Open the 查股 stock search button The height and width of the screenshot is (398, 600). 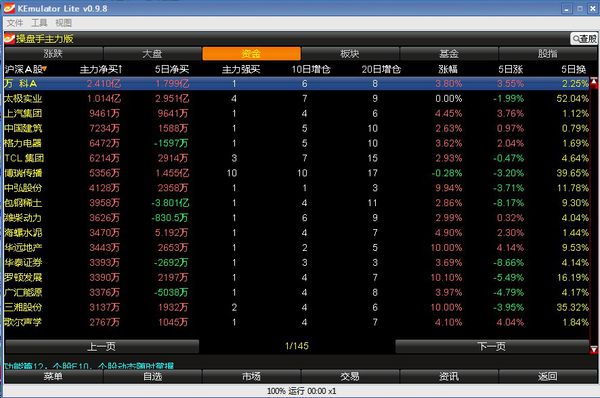[584, 39]
